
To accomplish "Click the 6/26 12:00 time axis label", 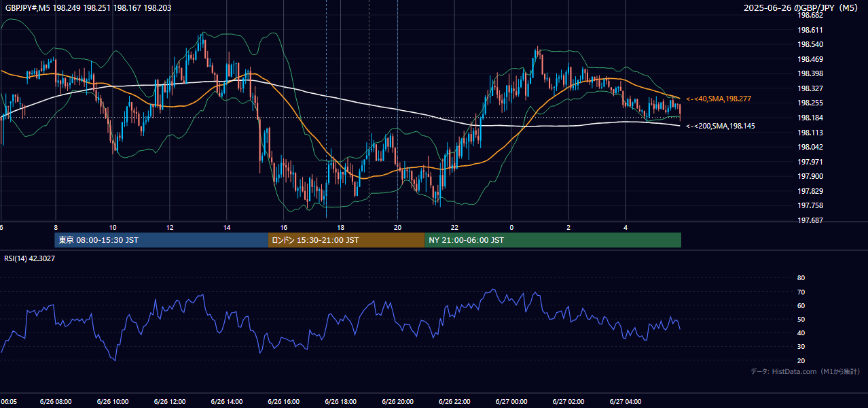I will pos(170,402).
